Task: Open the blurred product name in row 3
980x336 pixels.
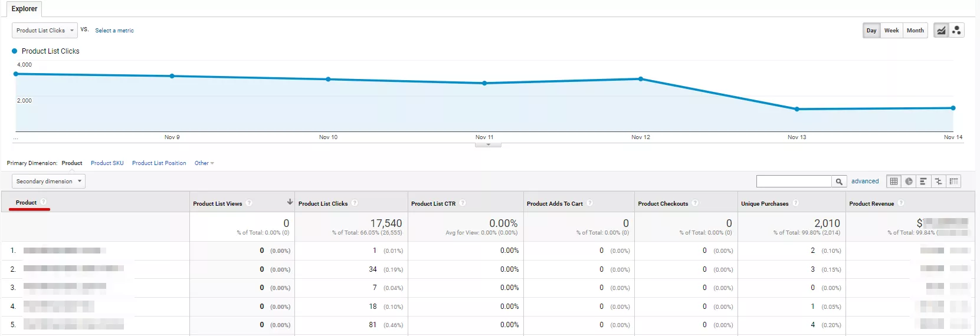Action: click(65, 288)
